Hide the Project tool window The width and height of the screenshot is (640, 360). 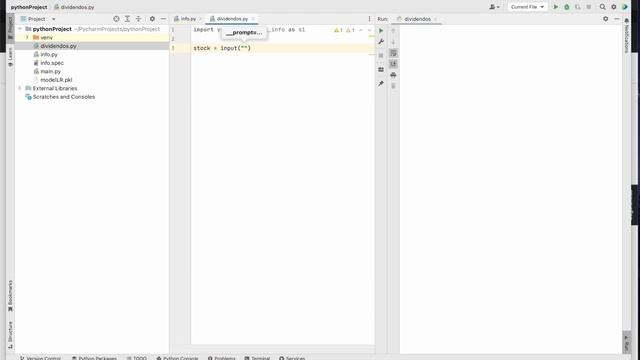click(163, 19)
